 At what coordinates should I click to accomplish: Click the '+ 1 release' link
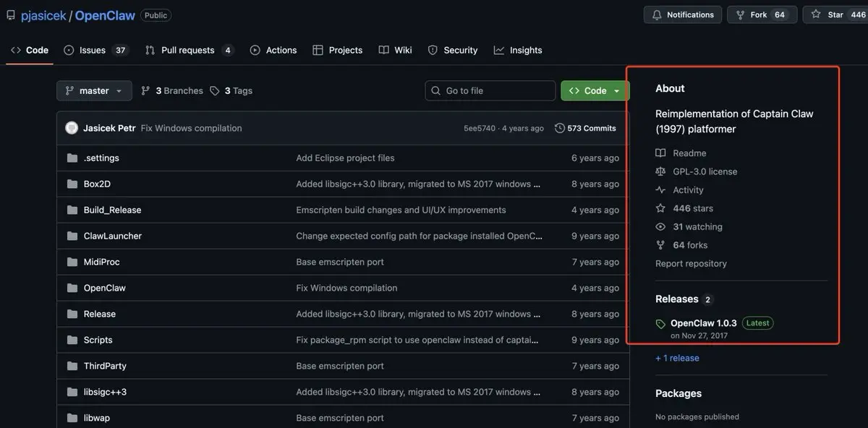(x=677, y=358)
